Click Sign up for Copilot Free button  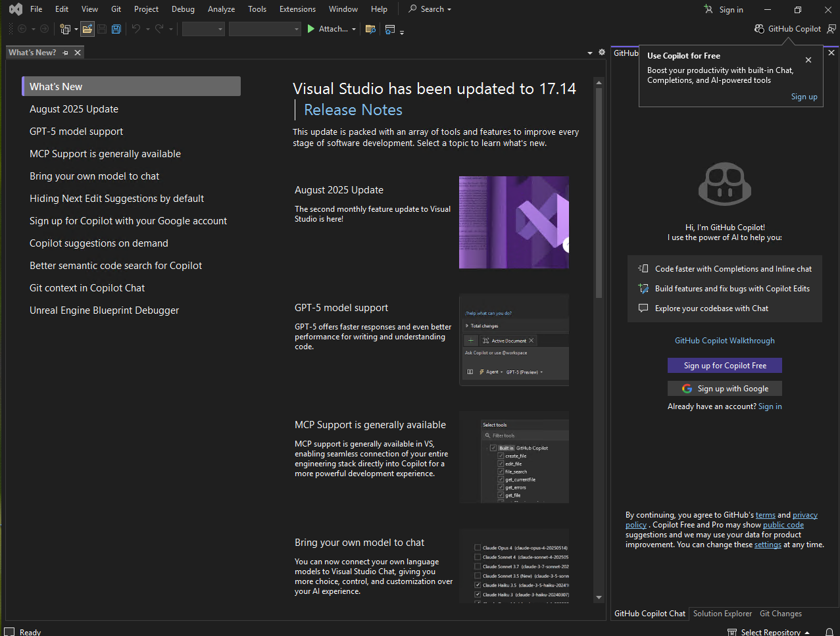725,366
